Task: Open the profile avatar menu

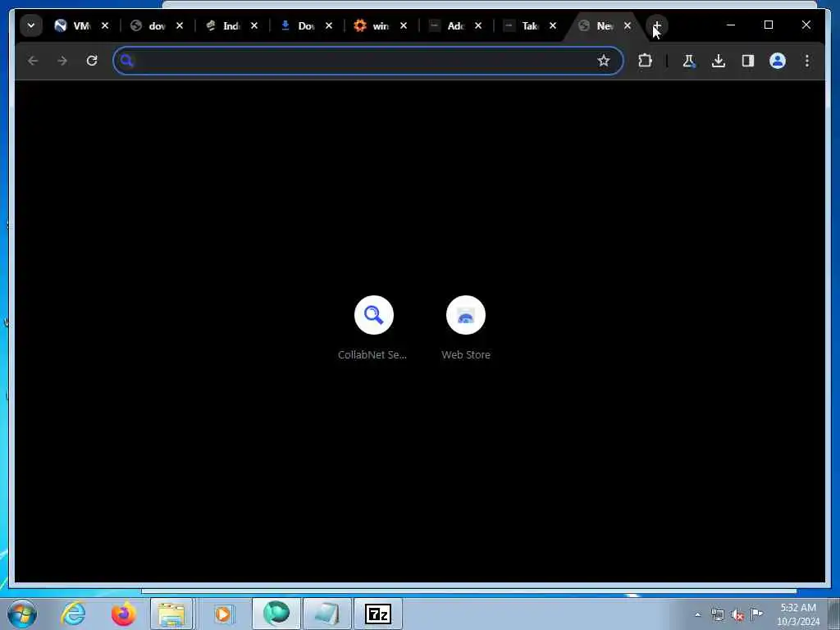Action: click(x=778, y=61)
